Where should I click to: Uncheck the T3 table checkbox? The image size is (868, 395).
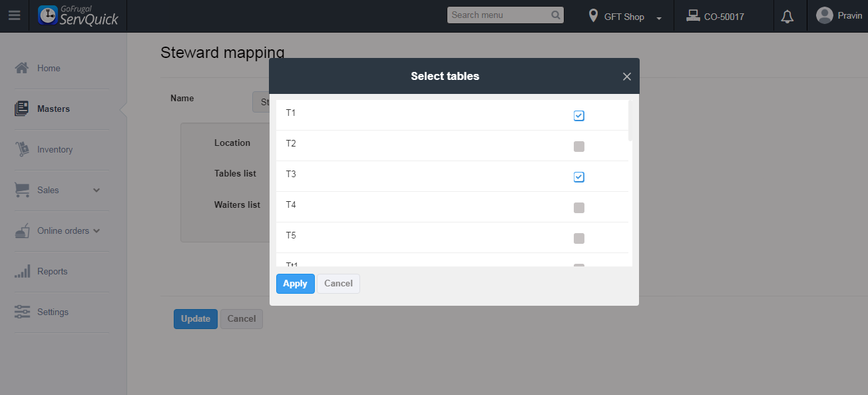tap(579, 177)
